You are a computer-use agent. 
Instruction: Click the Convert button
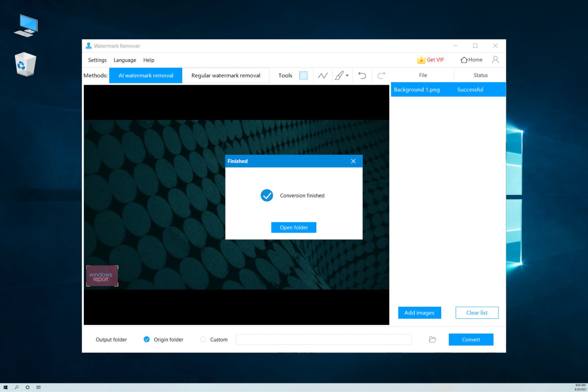(x=471, y=339)
